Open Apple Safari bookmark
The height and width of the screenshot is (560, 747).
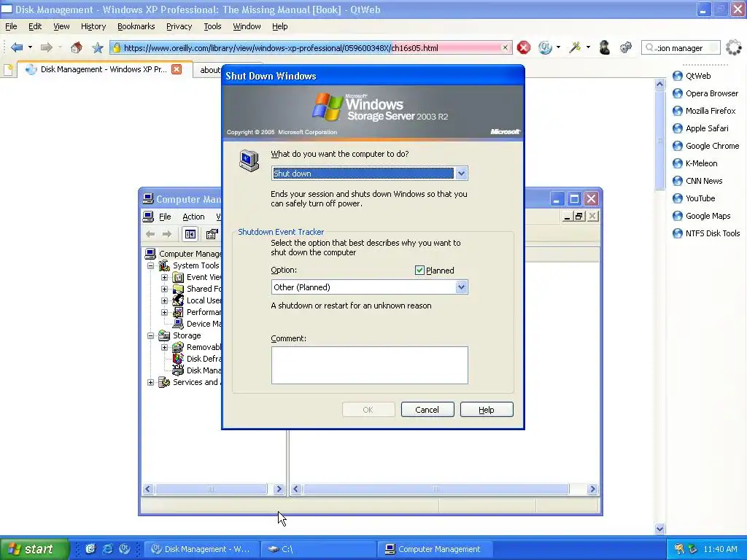[700, 128]
